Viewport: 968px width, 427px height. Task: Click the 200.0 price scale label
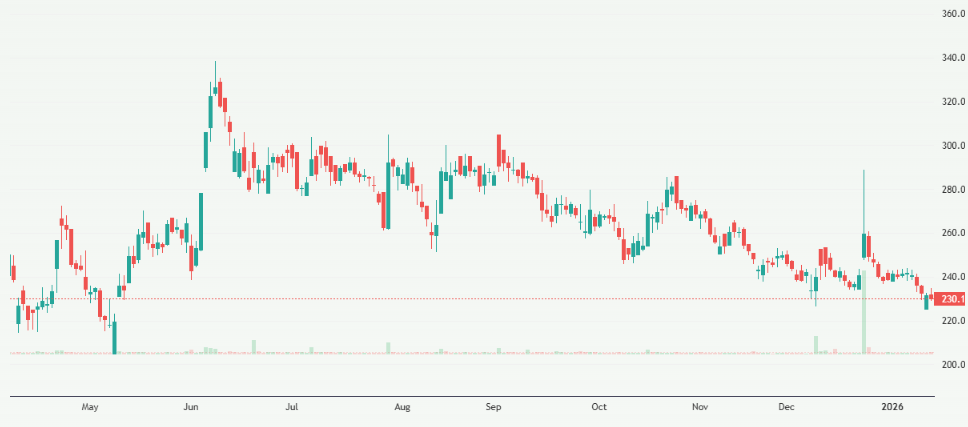[952, 365]
